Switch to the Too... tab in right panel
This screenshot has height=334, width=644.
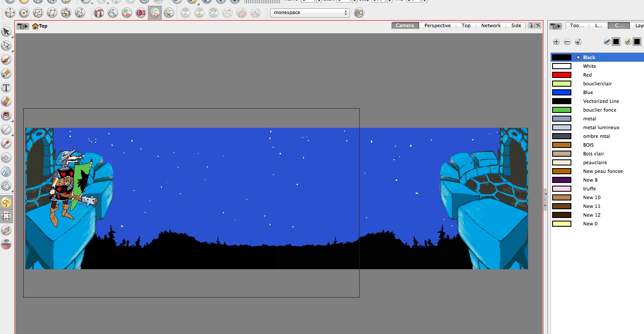(577, 25)
